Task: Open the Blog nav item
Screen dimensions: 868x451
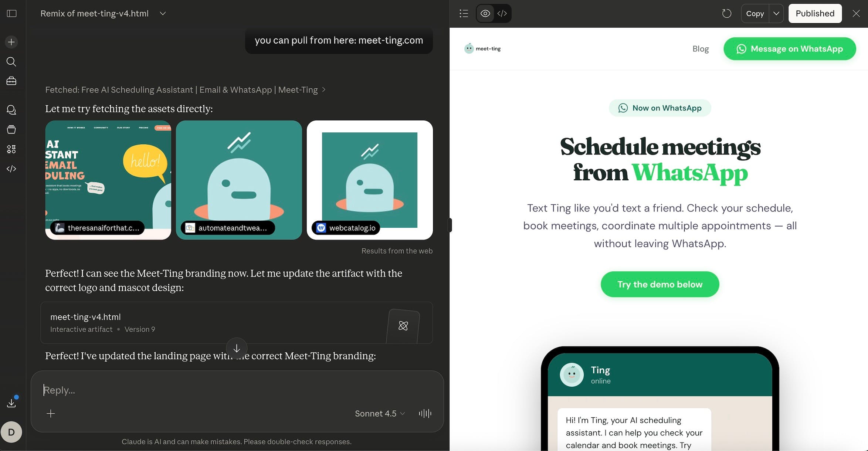Action: (701, 49)
